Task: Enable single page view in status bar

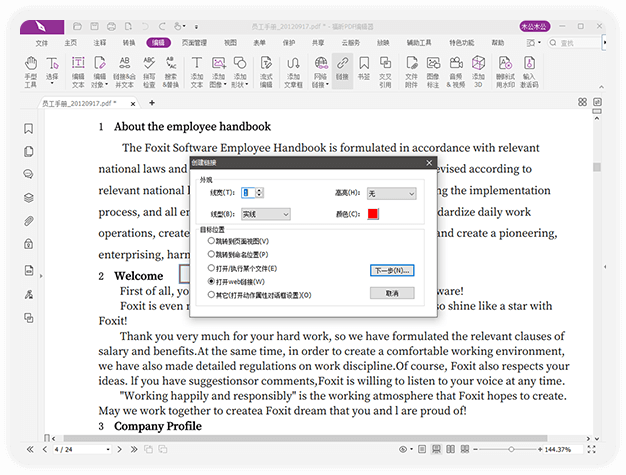Action: tap(422, 449)
